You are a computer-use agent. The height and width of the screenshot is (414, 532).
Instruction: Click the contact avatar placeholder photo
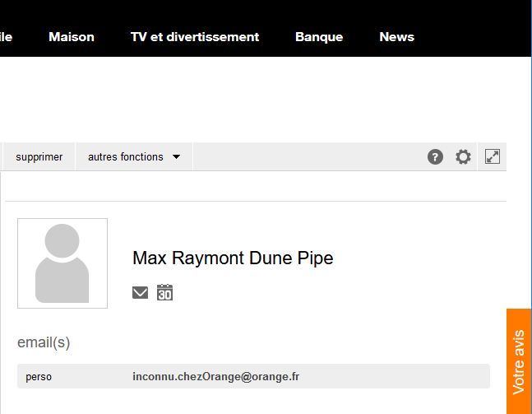click(62, 263)
